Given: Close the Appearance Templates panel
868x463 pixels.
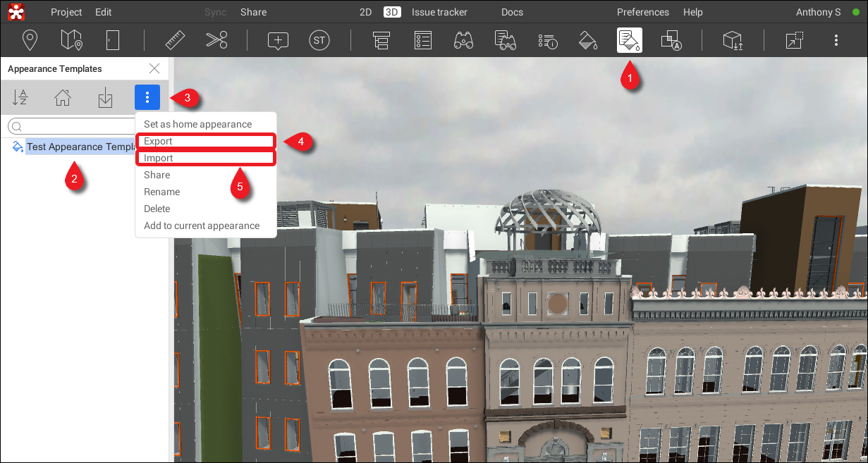Looking at the screenshot, I should tap(154, 68).
